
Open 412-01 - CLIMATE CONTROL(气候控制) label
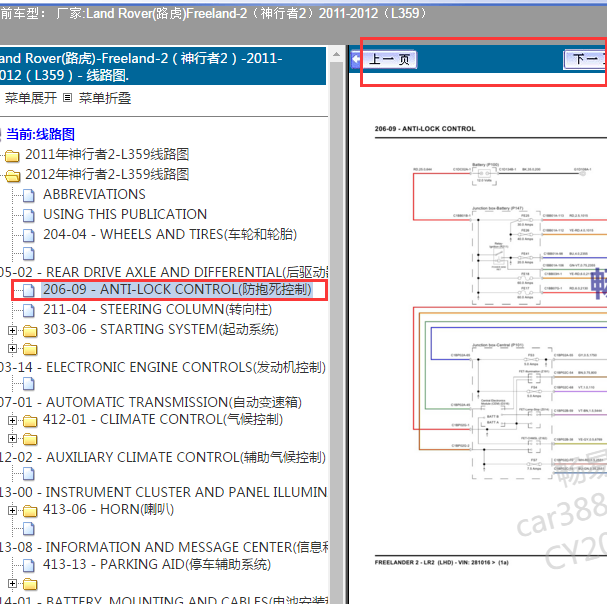pyautogui.click(x=163, y=419)
